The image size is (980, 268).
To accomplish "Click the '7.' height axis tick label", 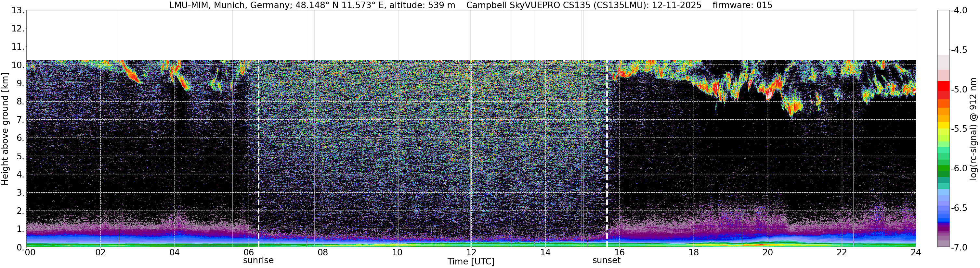I will pyautogui.click(x=20, y=120).
